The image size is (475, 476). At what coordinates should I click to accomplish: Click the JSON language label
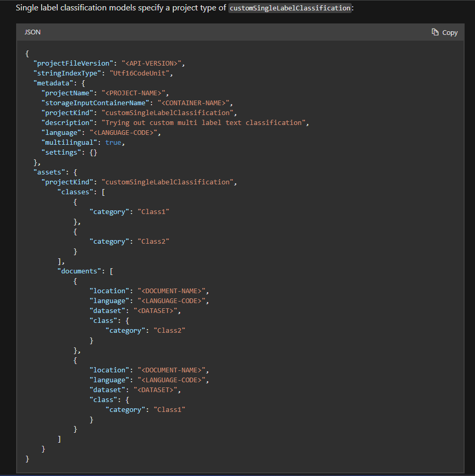(x=32, y=32)
